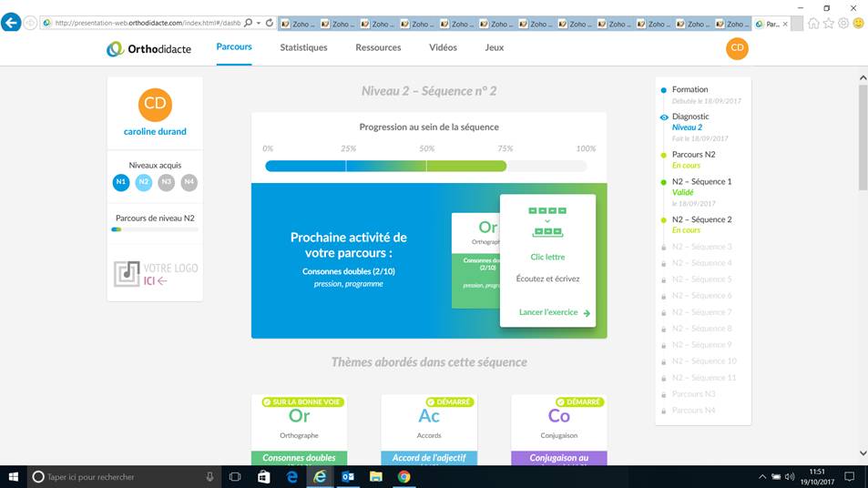Viewport: 868px width, 488px height.
Task: Toggle the Diagnostic eye icon in timeline
Action: click(x=664, y=117)
